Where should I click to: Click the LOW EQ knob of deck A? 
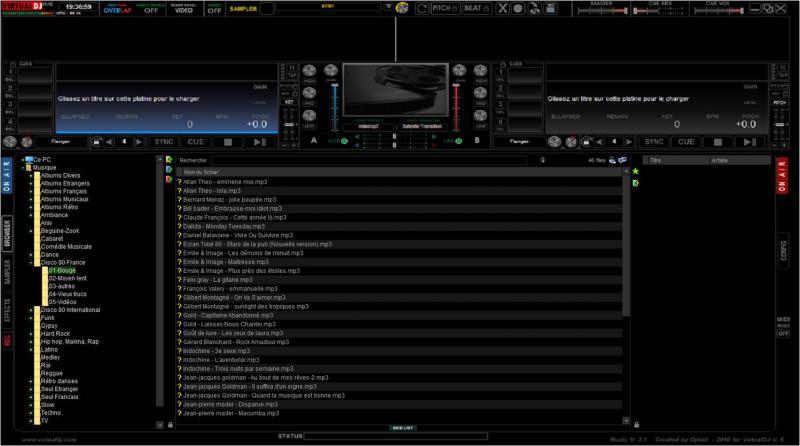point(310,115)
